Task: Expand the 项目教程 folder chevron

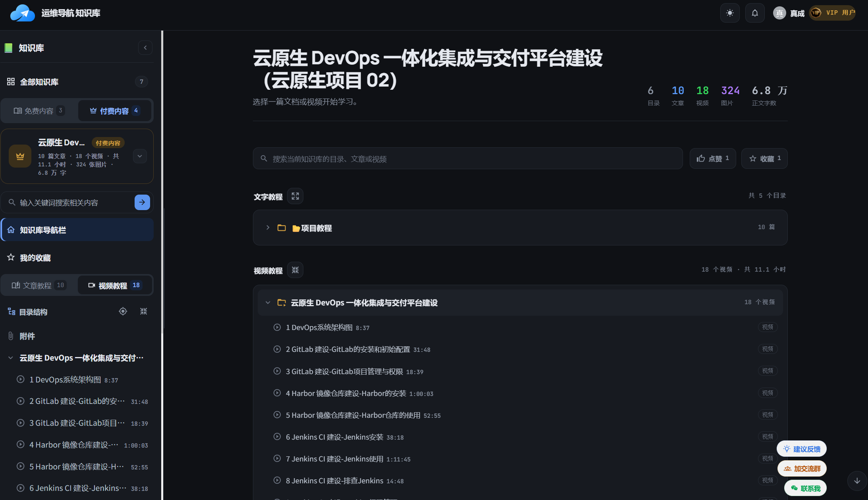Action: point(268,228)
